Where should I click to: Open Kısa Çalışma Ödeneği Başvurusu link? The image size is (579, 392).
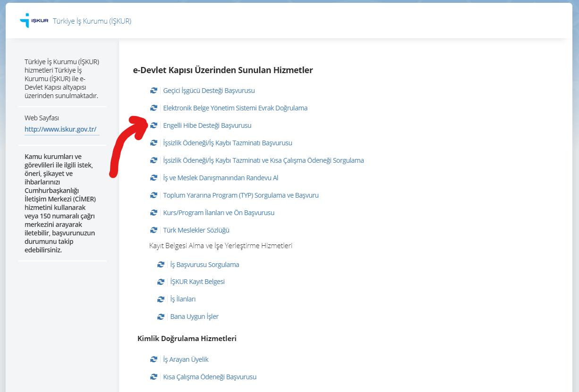tap(210, 377)
